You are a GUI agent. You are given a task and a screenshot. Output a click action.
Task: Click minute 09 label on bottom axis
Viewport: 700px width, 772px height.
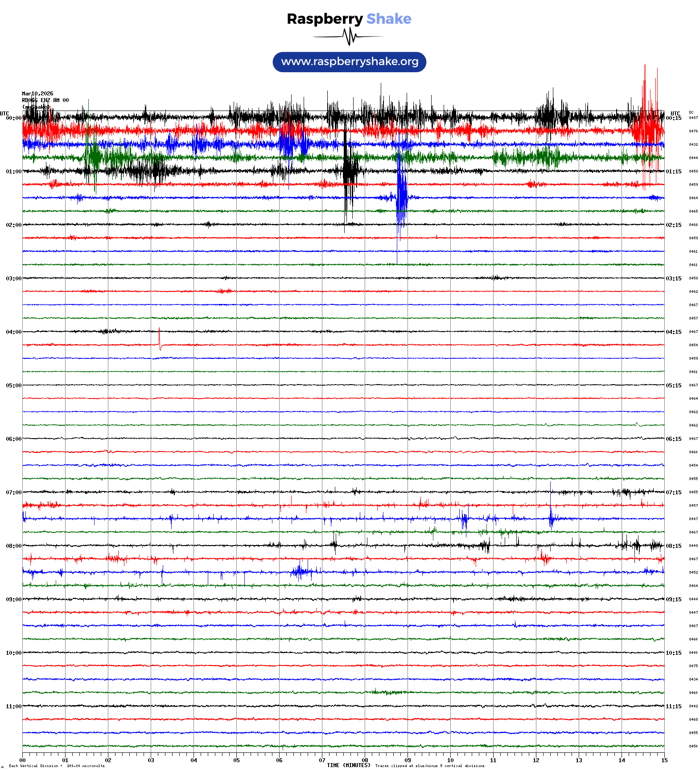408,760
